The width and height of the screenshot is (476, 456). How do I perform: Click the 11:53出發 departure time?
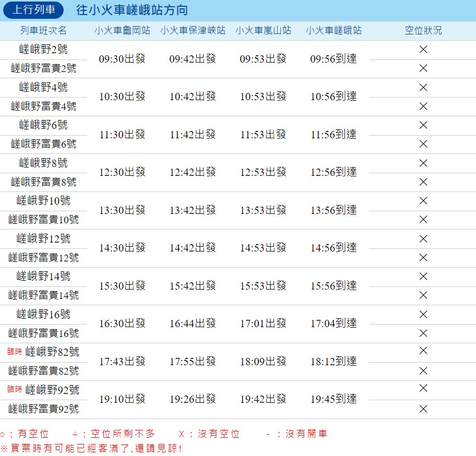click(263, 135)
